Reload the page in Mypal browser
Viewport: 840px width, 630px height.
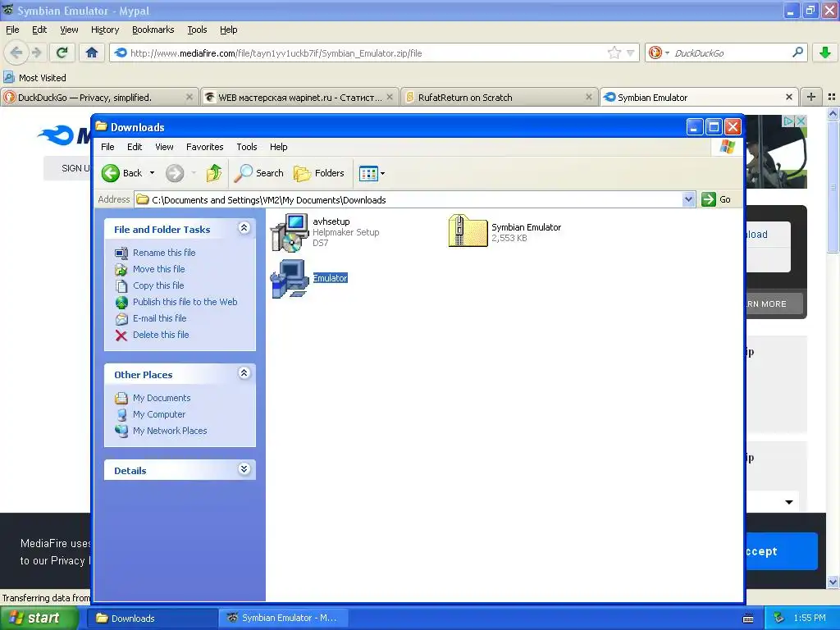62,52
